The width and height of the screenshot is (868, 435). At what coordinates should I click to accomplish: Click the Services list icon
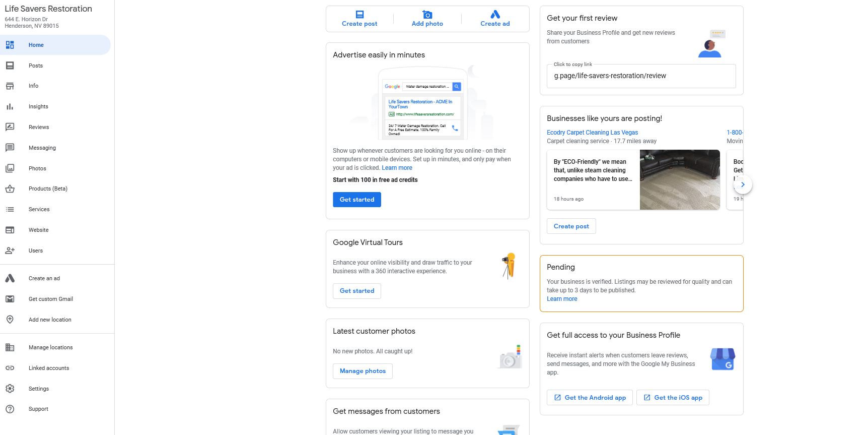pyautogui.click(x=10, y=209)
